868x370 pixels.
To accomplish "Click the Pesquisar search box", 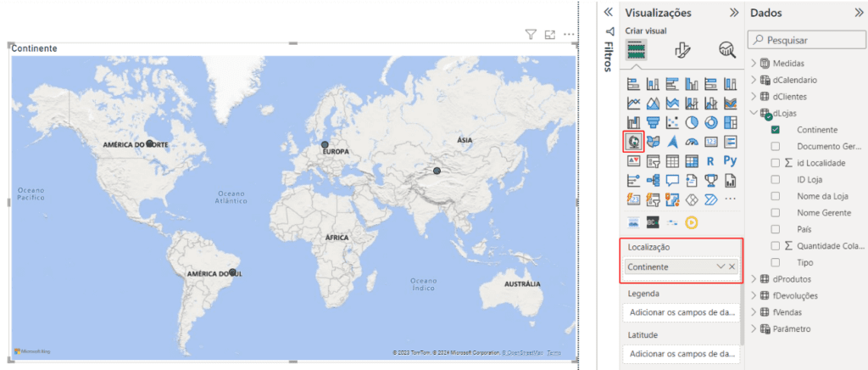I will pos(807,40).
